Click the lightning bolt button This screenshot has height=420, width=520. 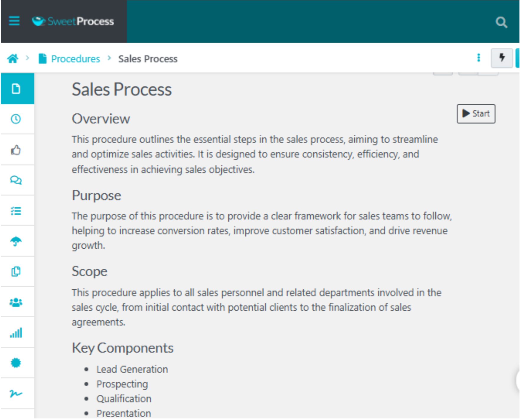(502, 58)
